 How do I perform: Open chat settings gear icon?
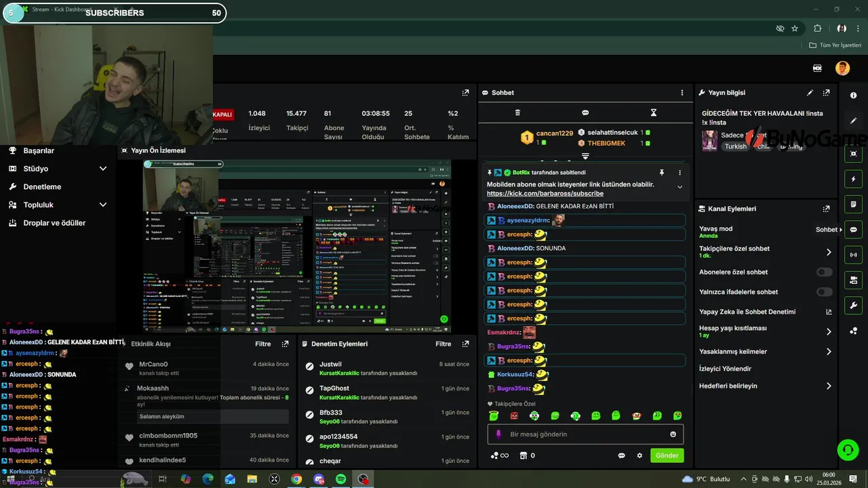tap(639, 455)
